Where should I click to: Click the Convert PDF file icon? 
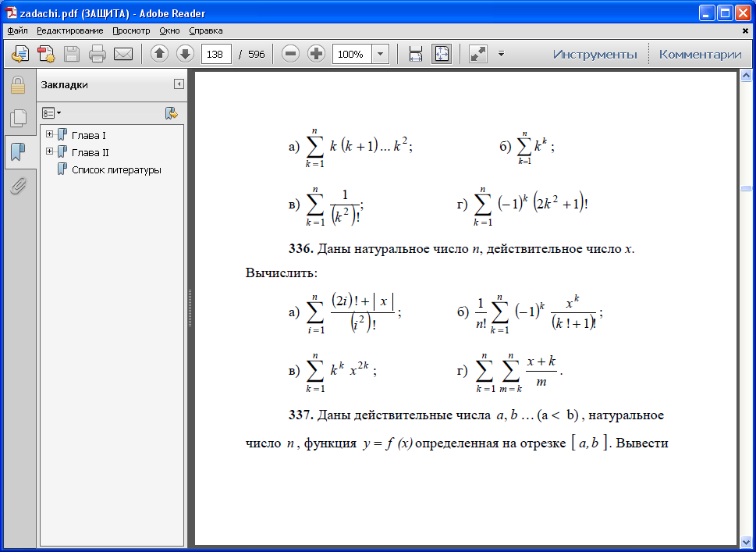pos(46,54)
